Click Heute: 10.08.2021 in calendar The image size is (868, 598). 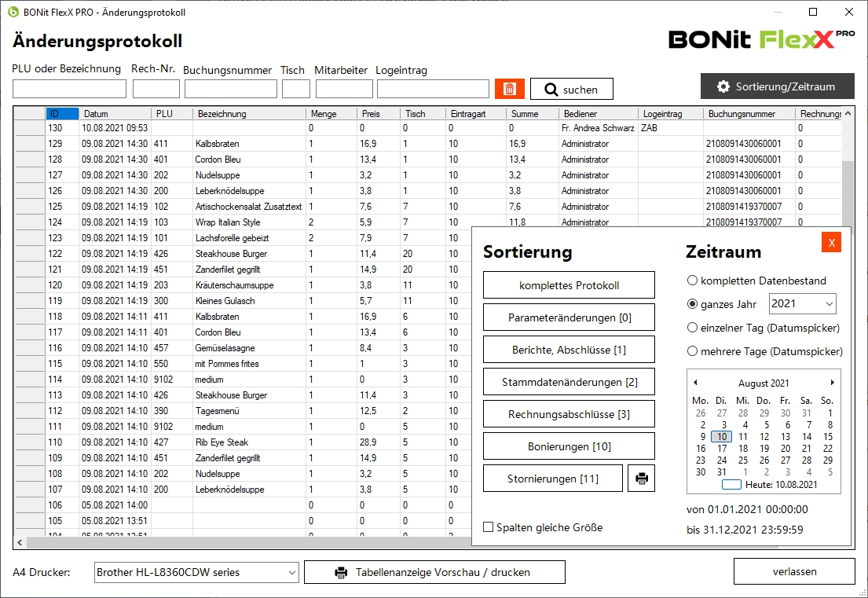pyautogui.click(x=770, y=485)
